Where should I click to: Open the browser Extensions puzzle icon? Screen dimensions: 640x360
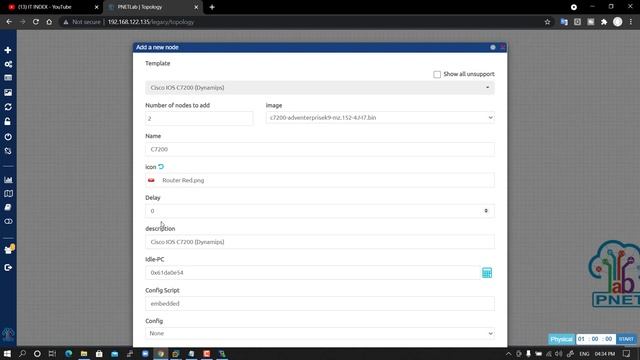point(604,22)
